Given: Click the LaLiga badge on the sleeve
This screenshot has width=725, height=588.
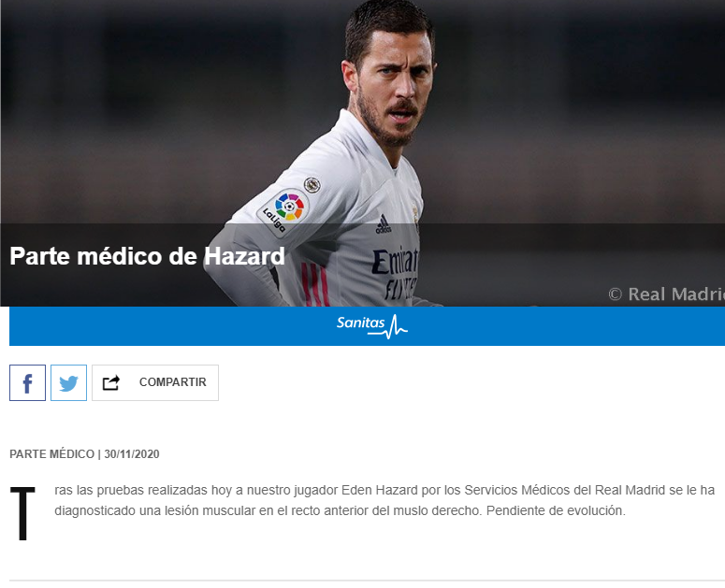Looking at the screenshot, I should pyautogui.click(x=283, y=212).
